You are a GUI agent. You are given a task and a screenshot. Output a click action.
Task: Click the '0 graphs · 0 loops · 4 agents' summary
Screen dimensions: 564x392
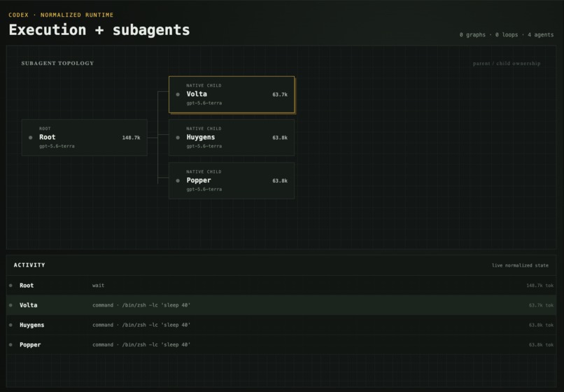pos(507,35)
